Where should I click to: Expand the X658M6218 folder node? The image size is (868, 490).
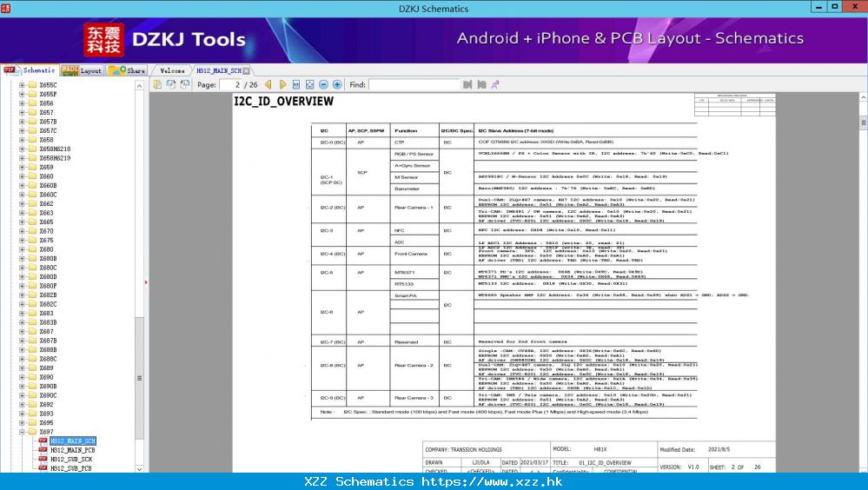[22, 149]
